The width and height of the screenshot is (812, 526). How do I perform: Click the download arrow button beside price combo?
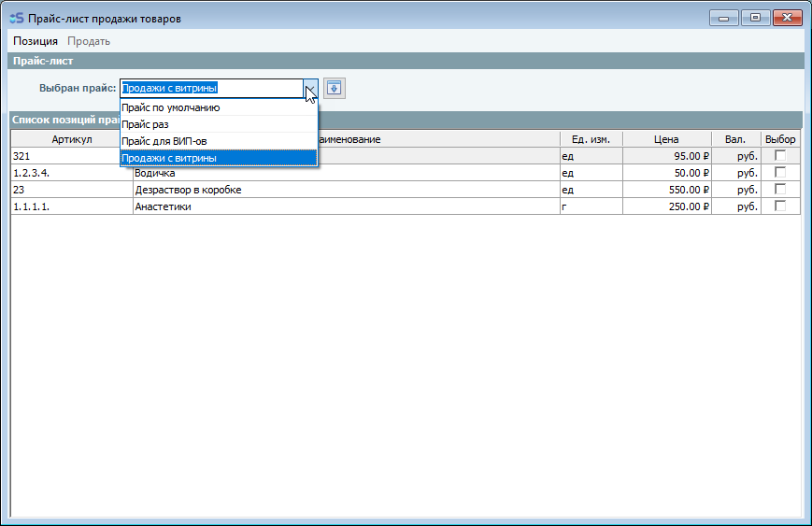coord(334,88)
